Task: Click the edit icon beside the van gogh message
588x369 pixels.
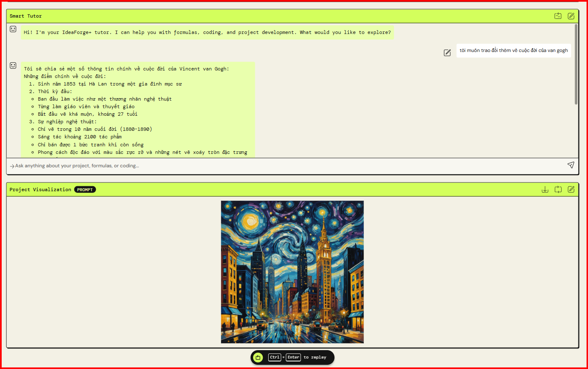Action: point(447,52)
